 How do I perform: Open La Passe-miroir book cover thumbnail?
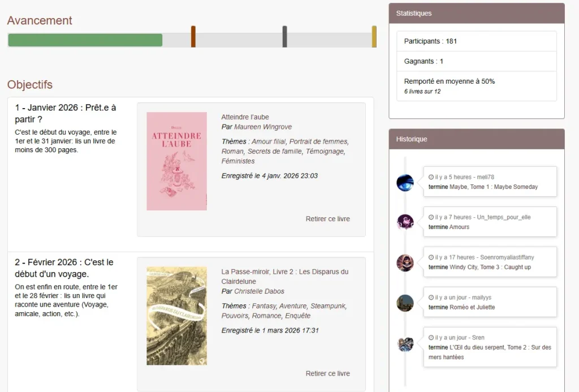[x=176, y=316]
